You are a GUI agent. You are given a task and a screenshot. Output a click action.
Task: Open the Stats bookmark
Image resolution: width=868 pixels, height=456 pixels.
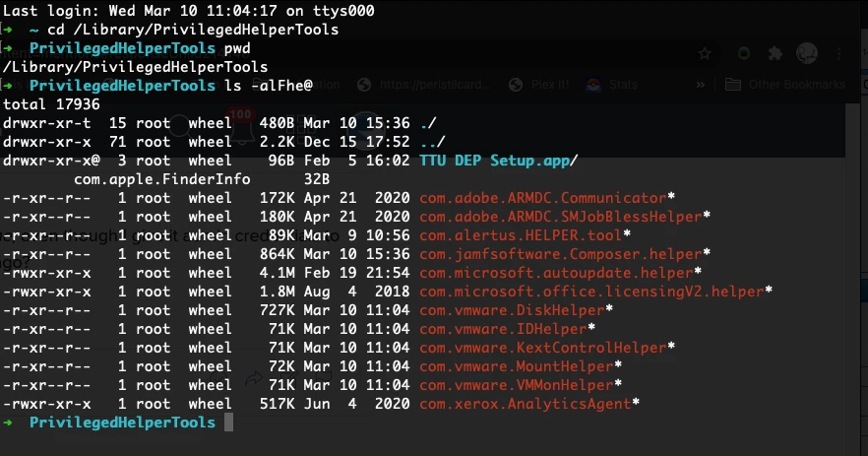612,85
